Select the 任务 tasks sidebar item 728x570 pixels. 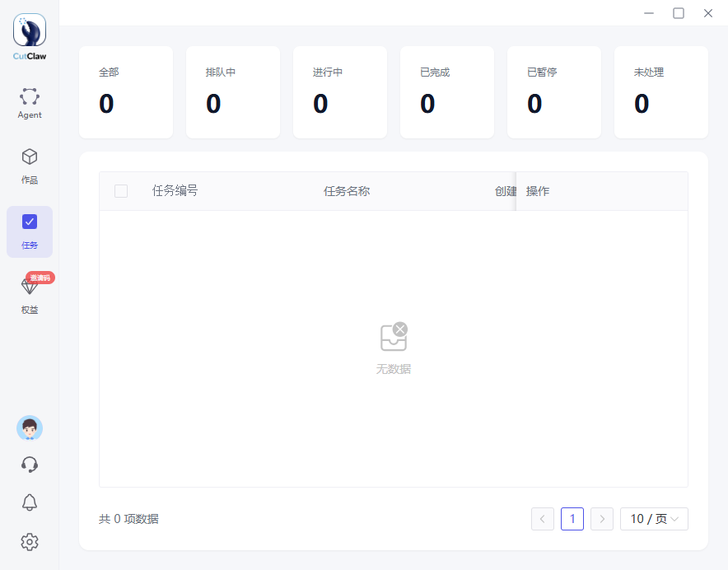(30, 231)
